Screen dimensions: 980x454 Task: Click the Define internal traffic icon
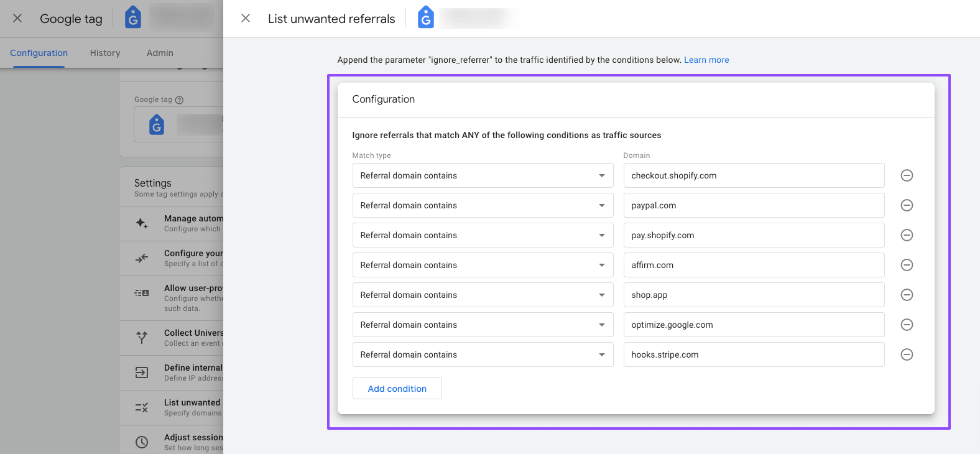tap(142, 373)
